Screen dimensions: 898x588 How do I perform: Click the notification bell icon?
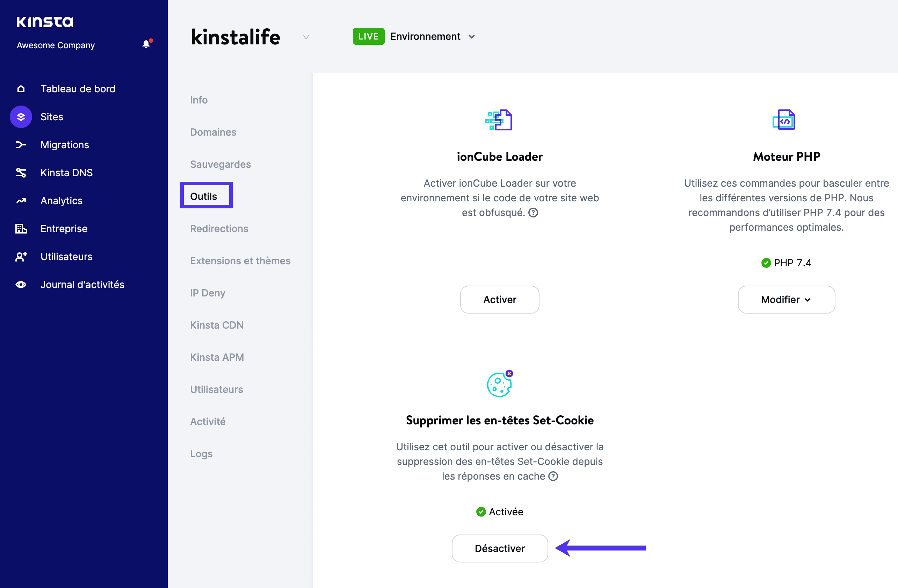point(146,44)
